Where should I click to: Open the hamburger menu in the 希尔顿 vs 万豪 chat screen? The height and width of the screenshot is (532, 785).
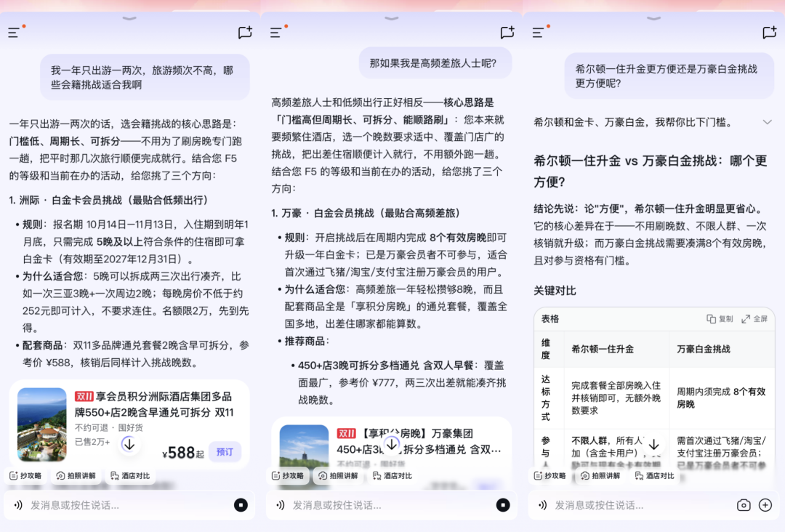[x=539, y=33]
